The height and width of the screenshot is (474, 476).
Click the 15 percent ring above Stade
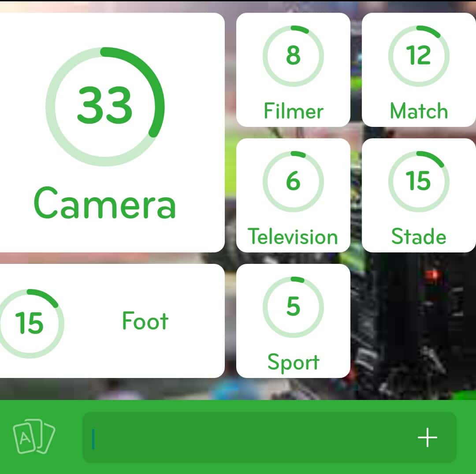(x=419, y=181)
